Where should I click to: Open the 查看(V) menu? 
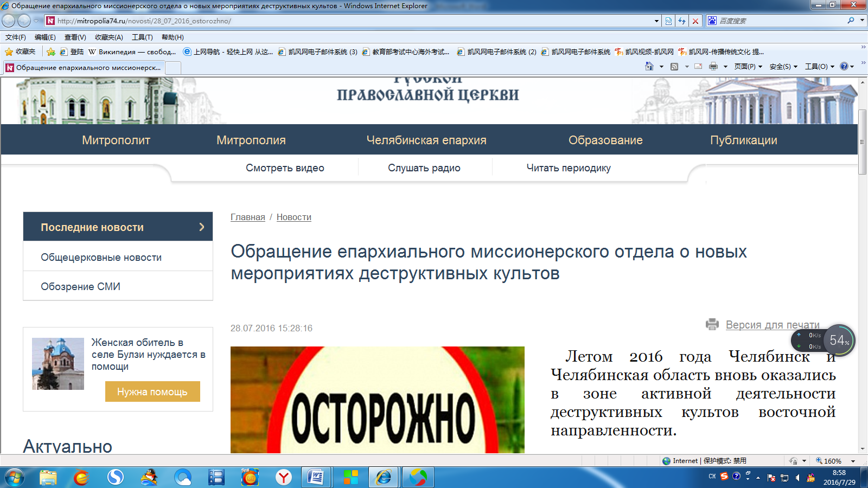[75, 37]
